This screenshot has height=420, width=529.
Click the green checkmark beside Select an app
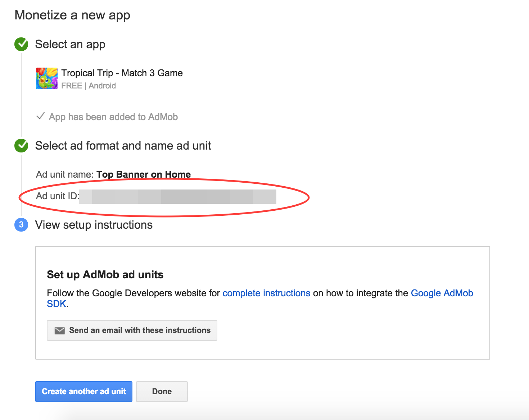[x=21, y=44]
